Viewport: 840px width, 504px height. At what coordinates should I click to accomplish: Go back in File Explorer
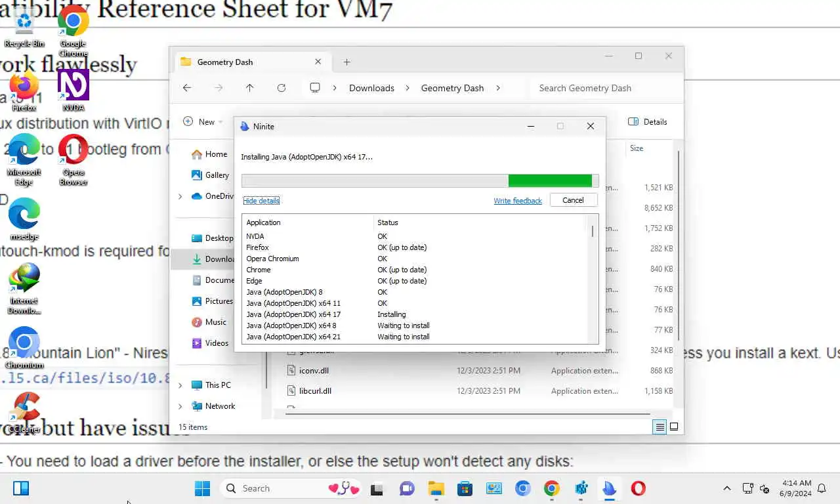click(x=187, y=88)
